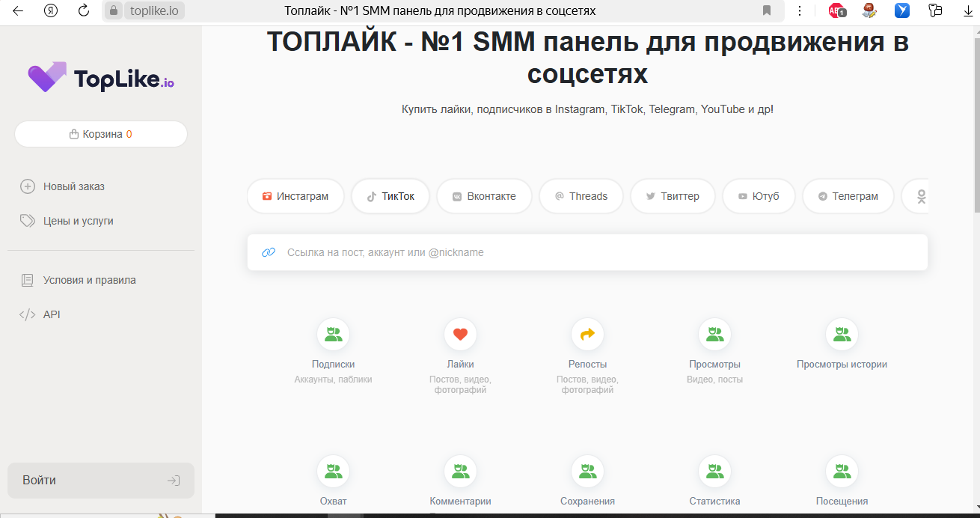Click the Просмотры истории icon

tap(842, 335)
